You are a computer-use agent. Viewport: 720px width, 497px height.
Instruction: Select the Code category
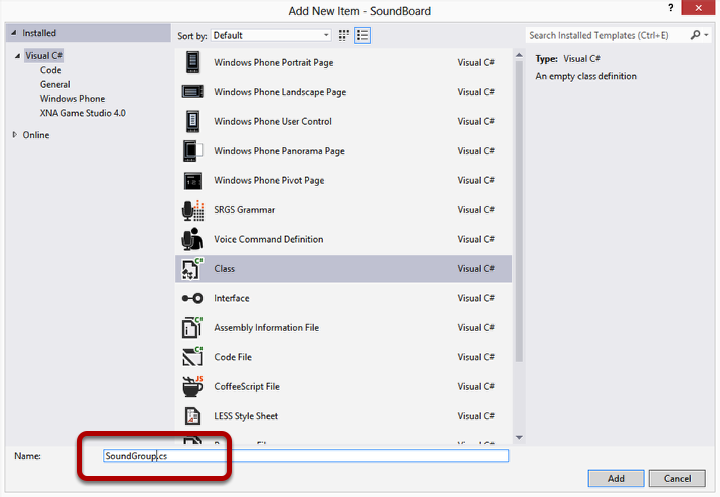pos(51,70)
